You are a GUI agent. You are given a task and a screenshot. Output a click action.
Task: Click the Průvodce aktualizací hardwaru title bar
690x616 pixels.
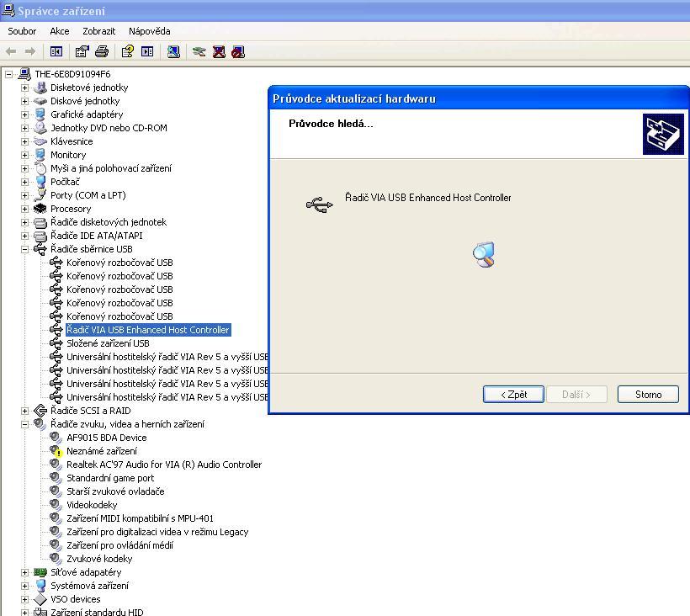[479, 98]
